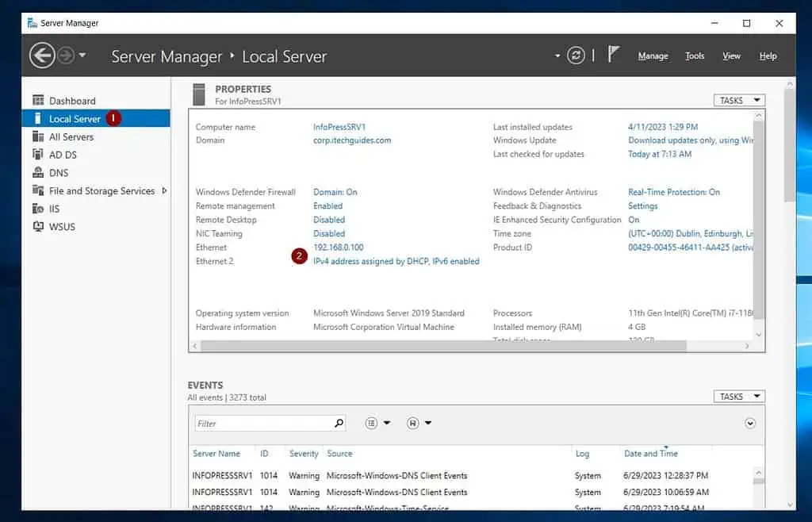Screen dimensions: 812x522
Task: Open the Tools menu
Action: 695,56
